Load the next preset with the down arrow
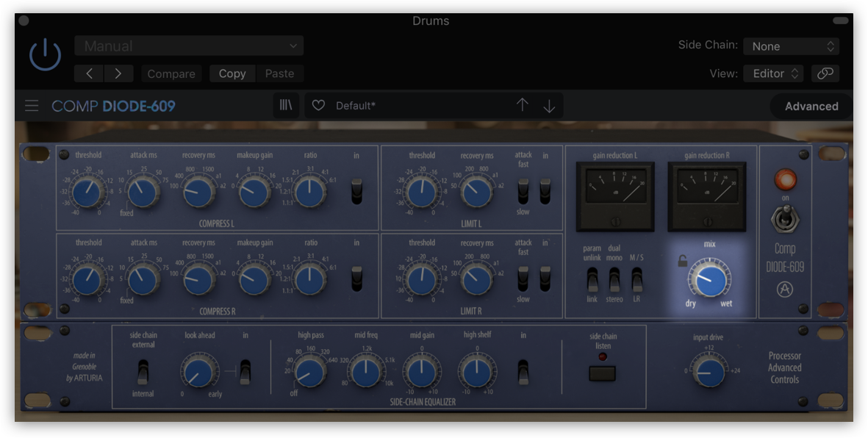Viewport: 868px width, 438px height. [x=548, y=105]
